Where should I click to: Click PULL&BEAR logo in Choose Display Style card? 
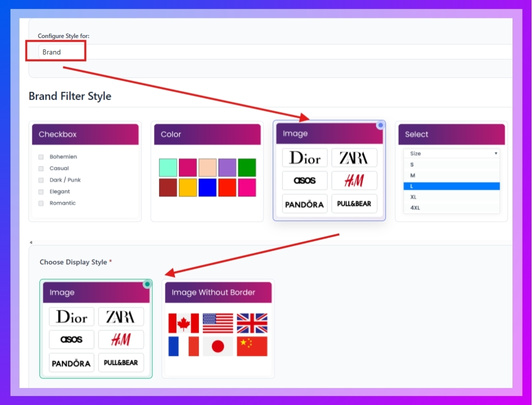(x=121, y=363)
